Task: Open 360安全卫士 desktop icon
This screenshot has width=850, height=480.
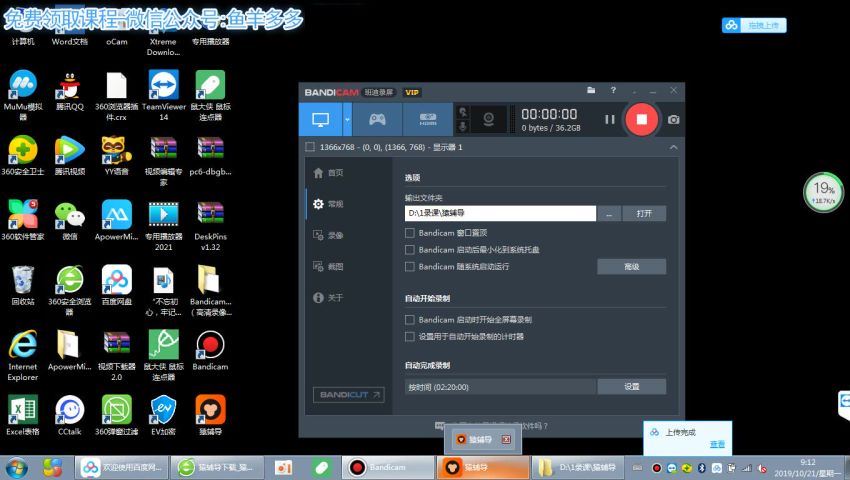Action: pos(23,155)
